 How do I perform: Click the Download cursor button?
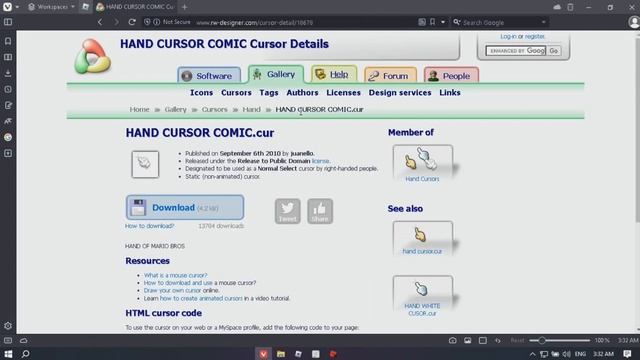[x=185, y=207]
